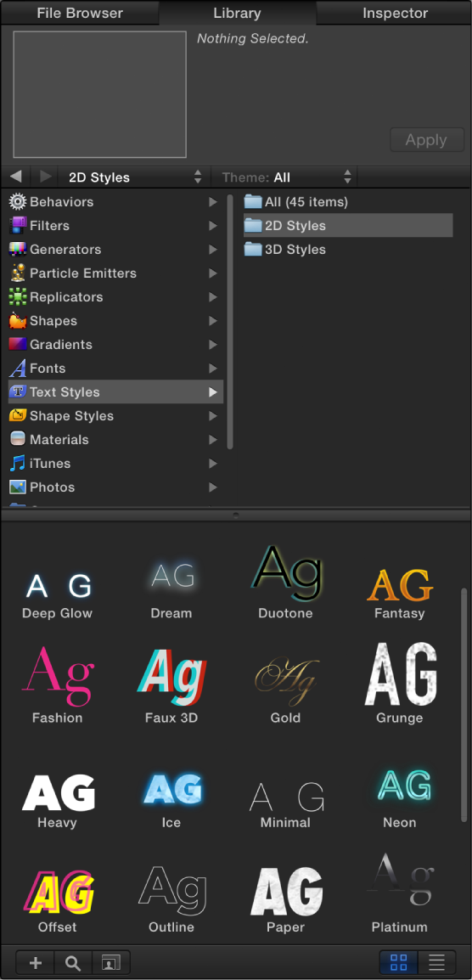
Task: Select the Faux 3D text style
Action: [171, 686]
